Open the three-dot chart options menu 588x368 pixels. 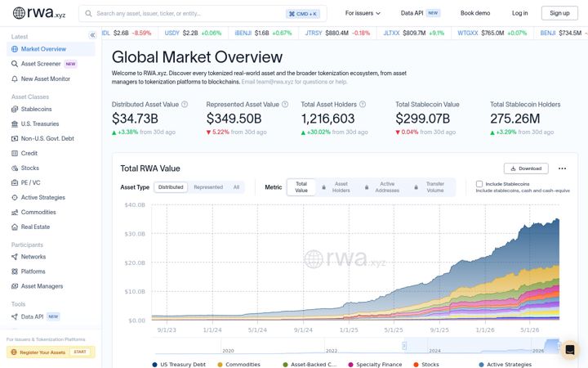(x=562, y=168)
